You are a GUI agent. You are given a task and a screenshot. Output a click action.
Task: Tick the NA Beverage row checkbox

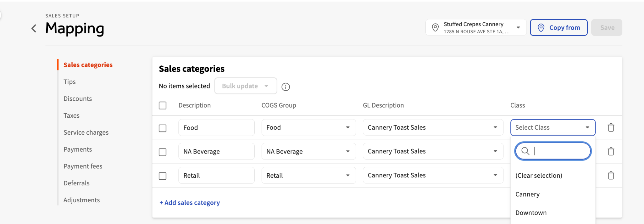click(163, 152)
